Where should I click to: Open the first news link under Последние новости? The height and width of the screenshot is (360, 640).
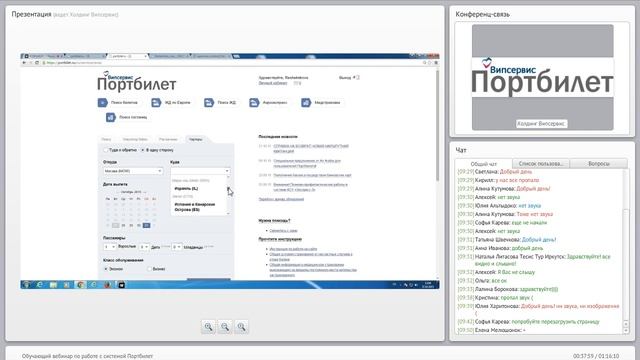tap(311, 148)
